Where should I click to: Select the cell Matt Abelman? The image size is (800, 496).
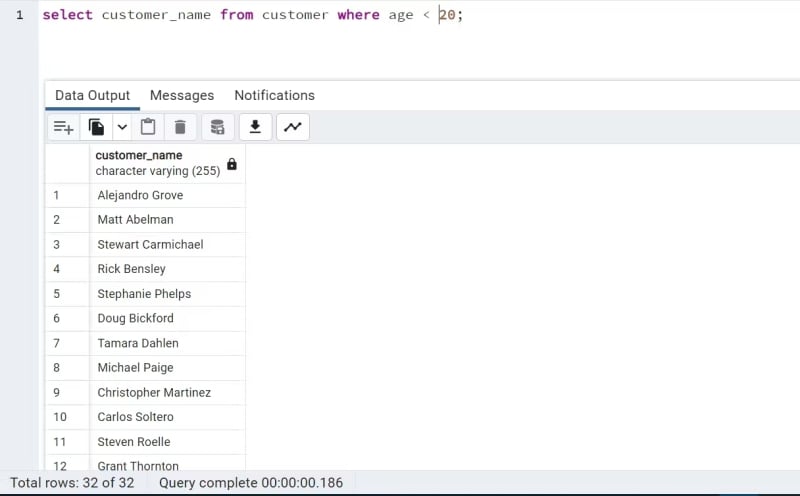[167, 220]
